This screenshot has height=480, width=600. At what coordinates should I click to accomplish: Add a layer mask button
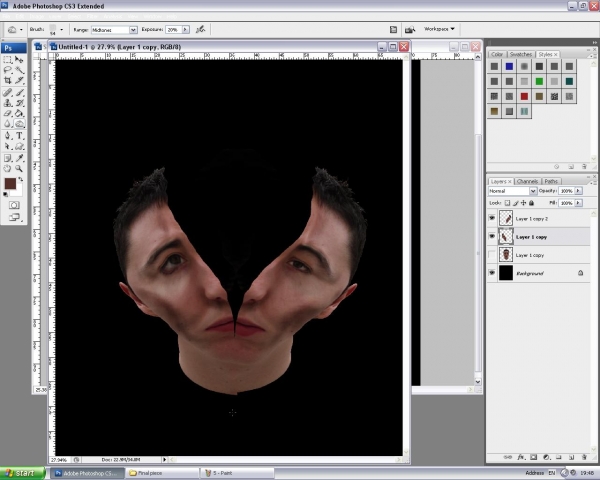pos(533,457)
